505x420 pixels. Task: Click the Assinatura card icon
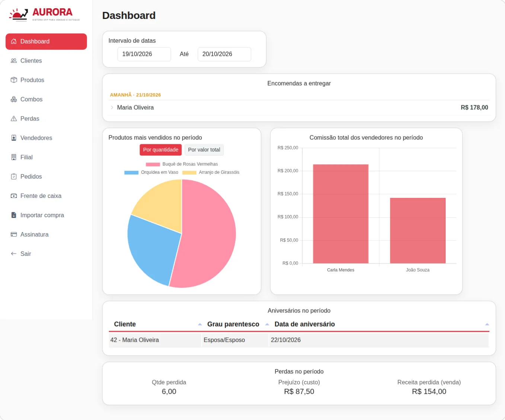click(14, 235)
